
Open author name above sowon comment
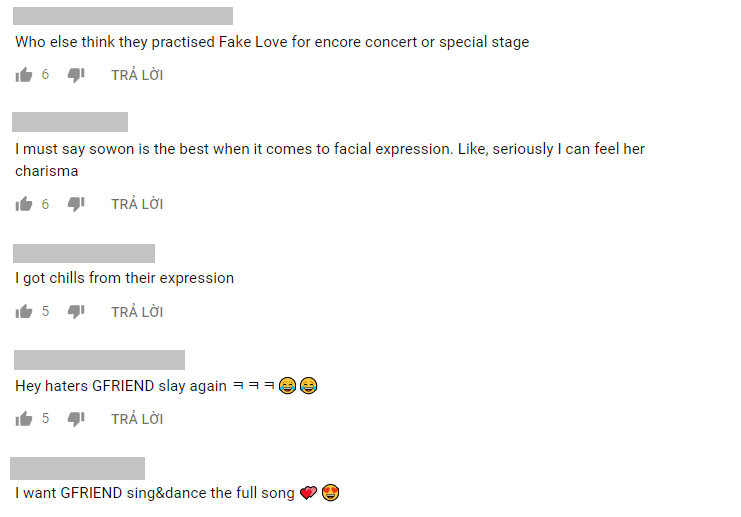[x=70, y=122]
